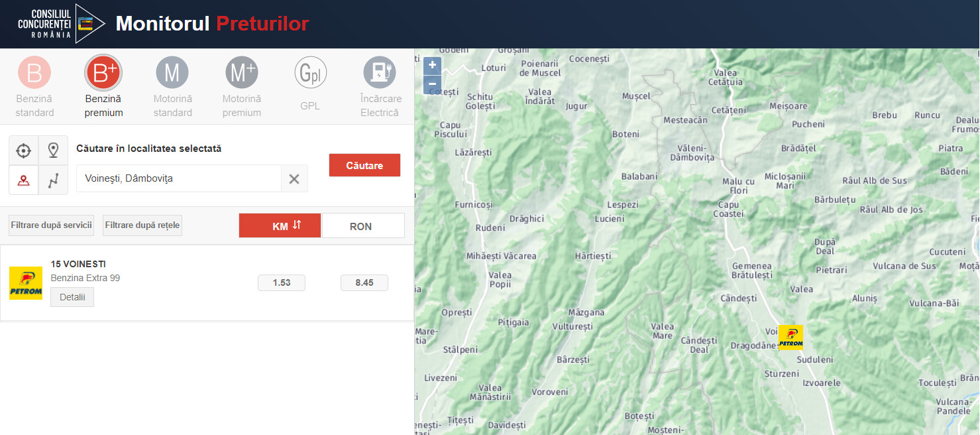Click the Voinești, Dâmbovița search input
Screen dimensions: 980x435
point(179,179)
